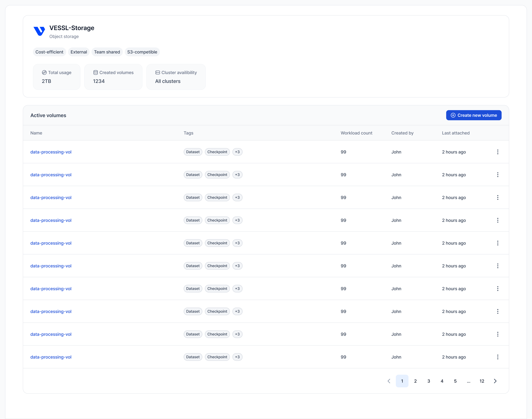Click the VESSL logo icon
532x419 pixels.
[39, 31]
